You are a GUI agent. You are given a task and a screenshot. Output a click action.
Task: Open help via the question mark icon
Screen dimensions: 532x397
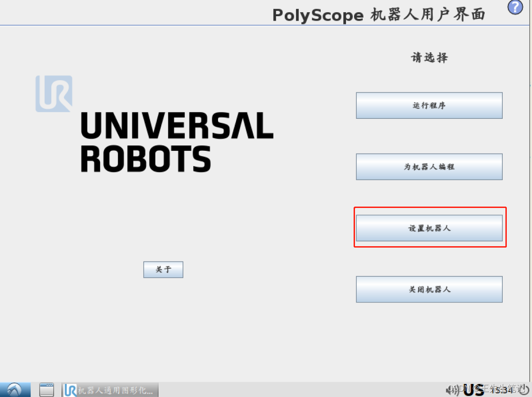pos(515,8)
